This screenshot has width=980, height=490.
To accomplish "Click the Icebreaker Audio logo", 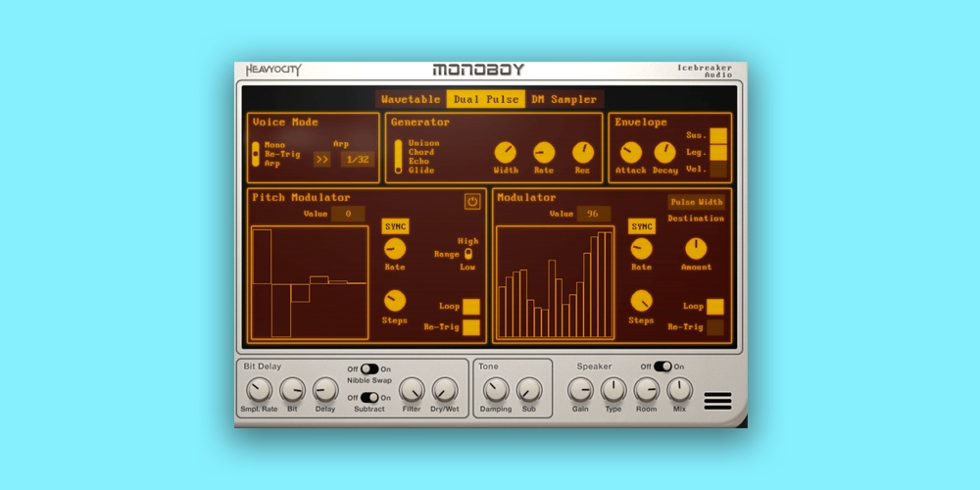I will 705,71.
